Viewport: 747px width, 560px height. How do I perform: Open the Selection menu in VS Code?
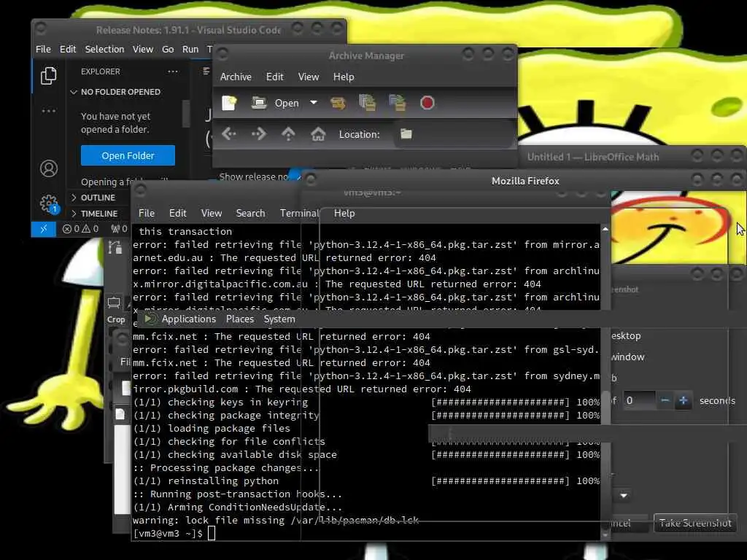point(104,49)
